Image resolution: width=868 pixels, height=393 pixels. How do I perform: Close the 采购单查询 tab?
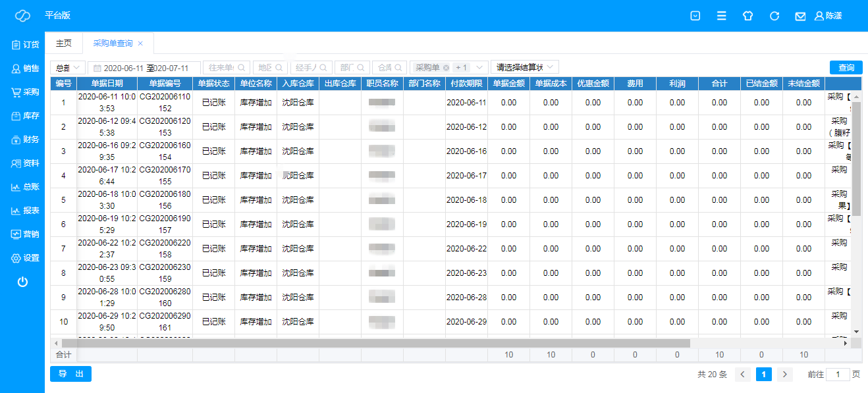[x=140, y=43]
